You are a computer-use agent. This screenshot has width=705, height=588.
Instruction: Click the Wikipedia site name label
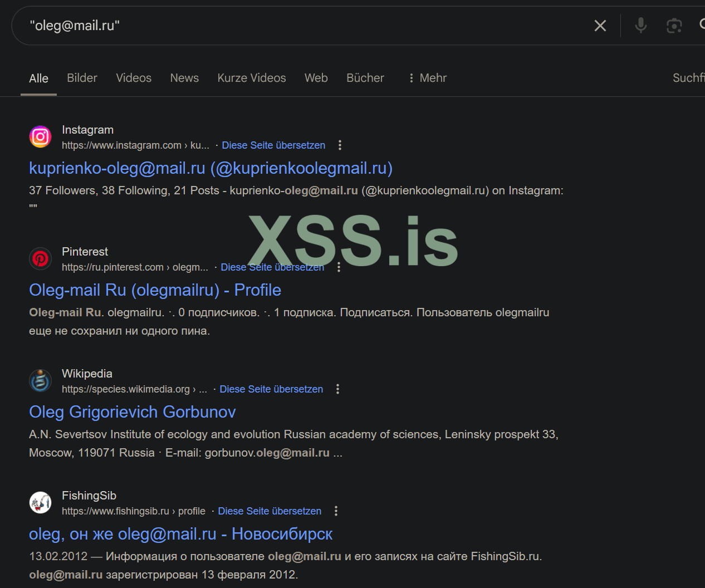tap(87, 374)
